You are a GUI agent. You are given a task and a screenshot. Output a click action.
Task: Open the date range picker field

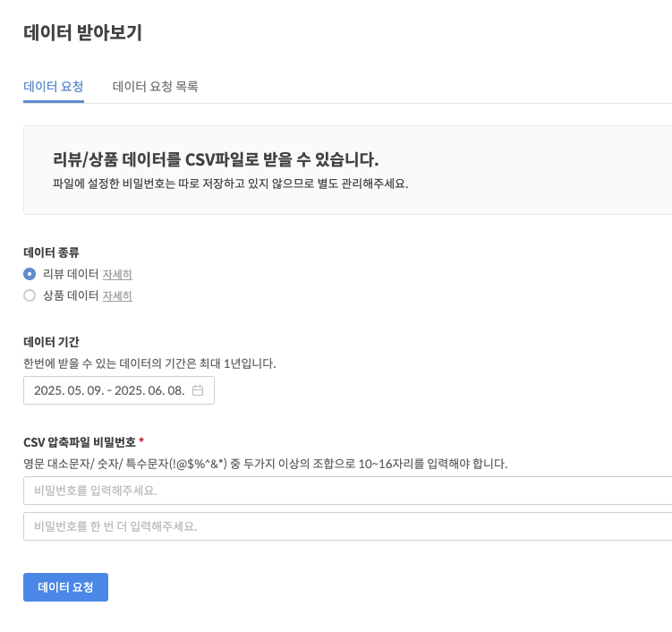[x=109, y=390]
